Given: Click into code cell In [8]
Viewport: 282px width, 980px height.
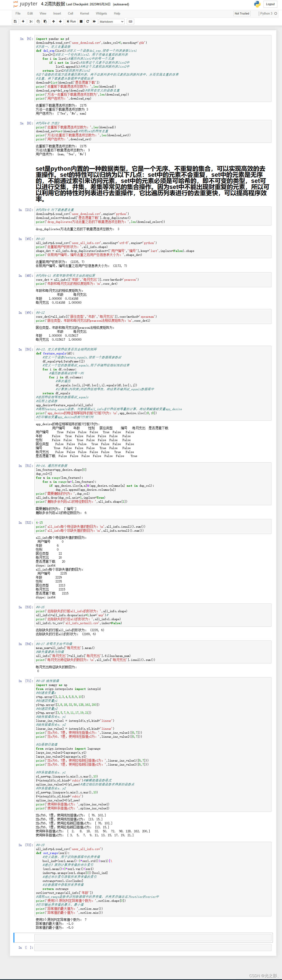Looking at the screenshot, I should (x=153, y=131).
